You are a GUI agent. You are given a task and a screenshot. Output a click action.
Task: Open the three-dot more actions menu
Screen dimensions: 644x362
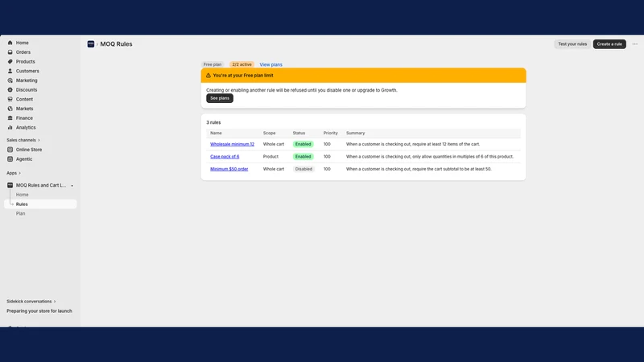click(635, 44)
